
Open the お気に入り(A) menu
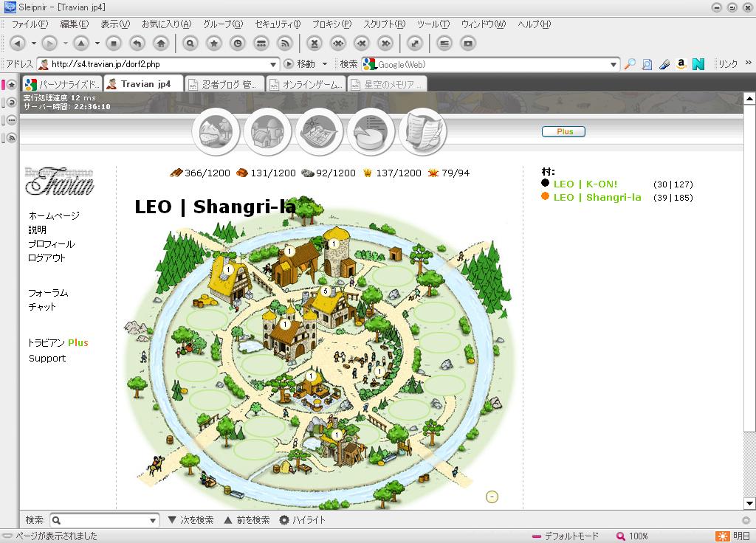pos(166,24)
